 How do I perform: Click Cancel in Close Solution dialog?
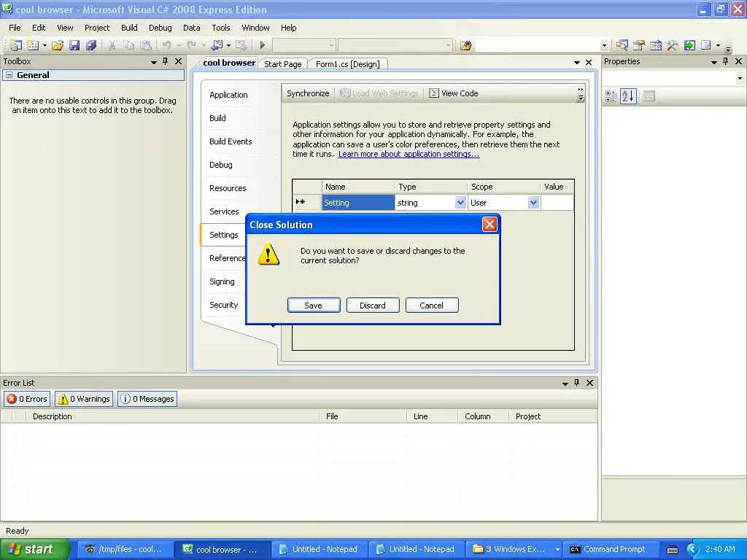(432, 306)
